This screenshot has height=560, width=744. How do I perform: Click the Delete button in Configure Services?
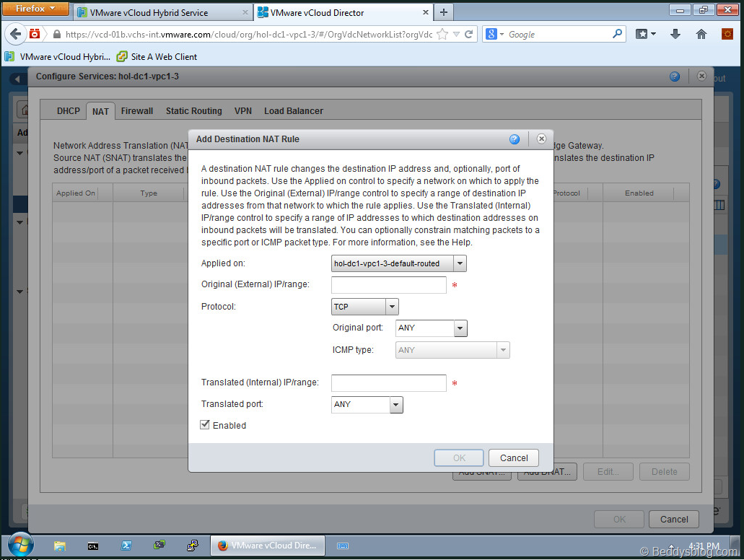point(665,472)
